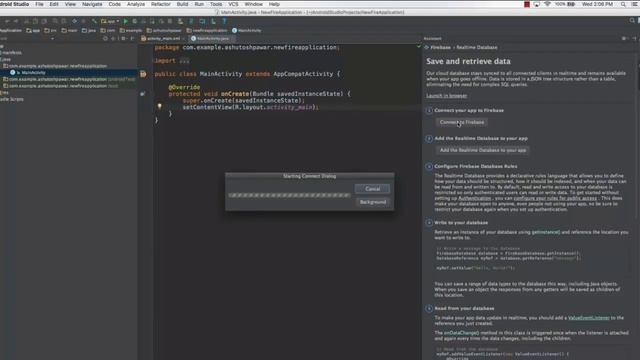Image resolution: width=640 pixels, height=360 pixels.
Task: Click Search Everywhere magnifier at toolbar right
Action: pos(632,20)
